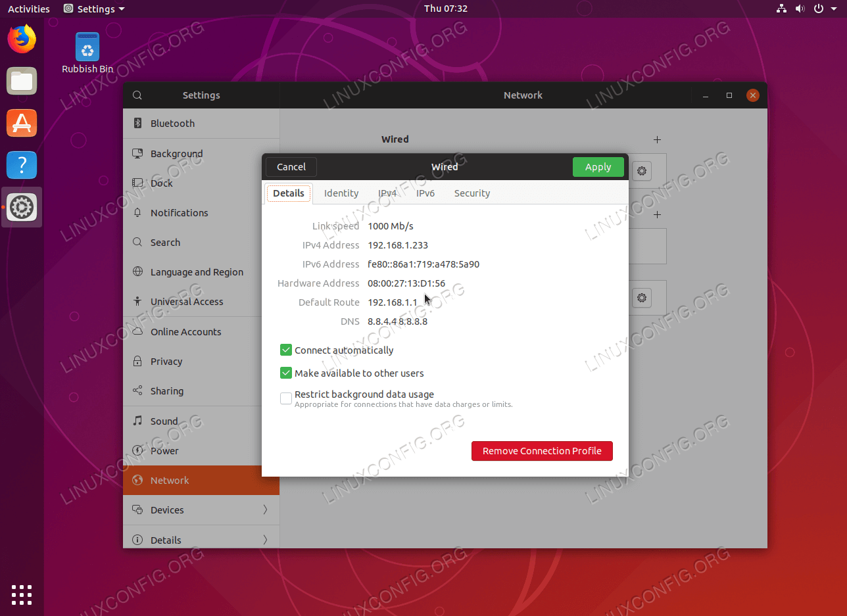The image size is (847, 616).
Task: Switch to Identity tab
Action: [x=341, y=193]
